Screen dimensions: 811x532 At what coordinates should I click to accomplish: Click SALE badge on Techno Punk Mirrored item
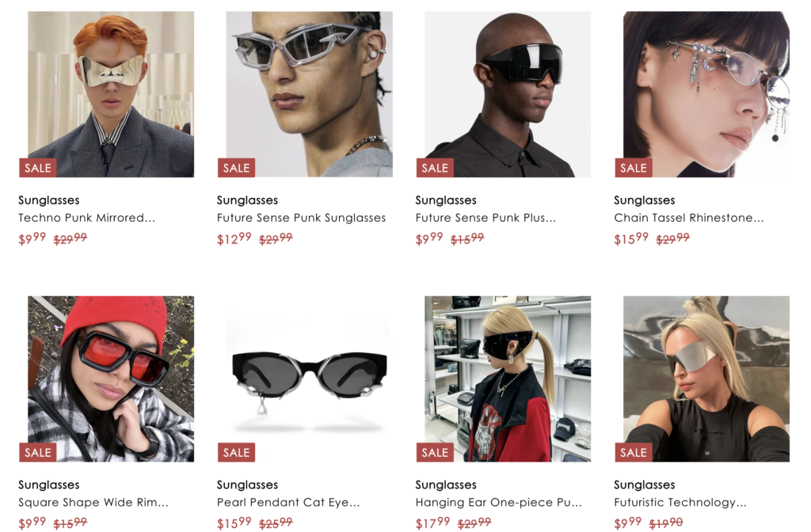(38, 168)
